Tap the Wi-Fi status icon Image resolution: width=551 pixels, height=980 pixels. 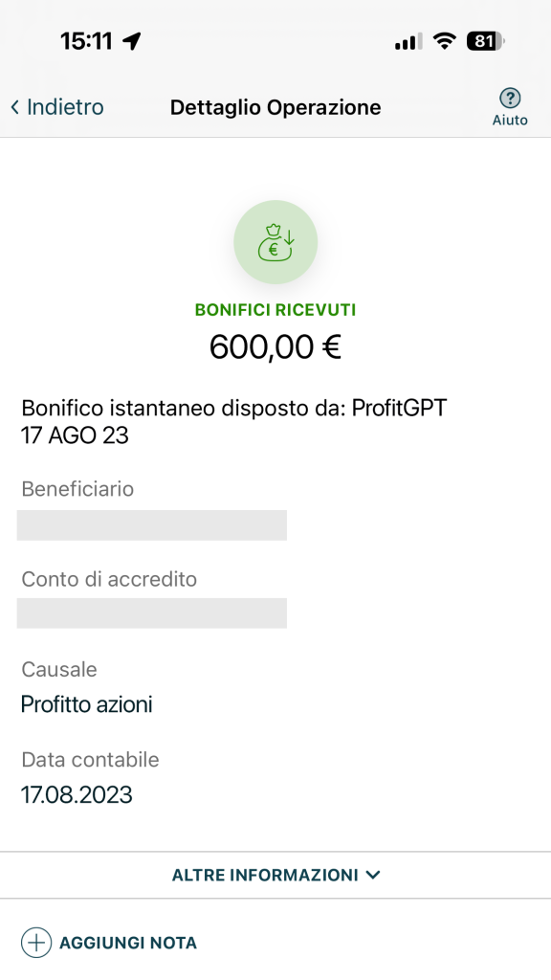coord(445,42)
